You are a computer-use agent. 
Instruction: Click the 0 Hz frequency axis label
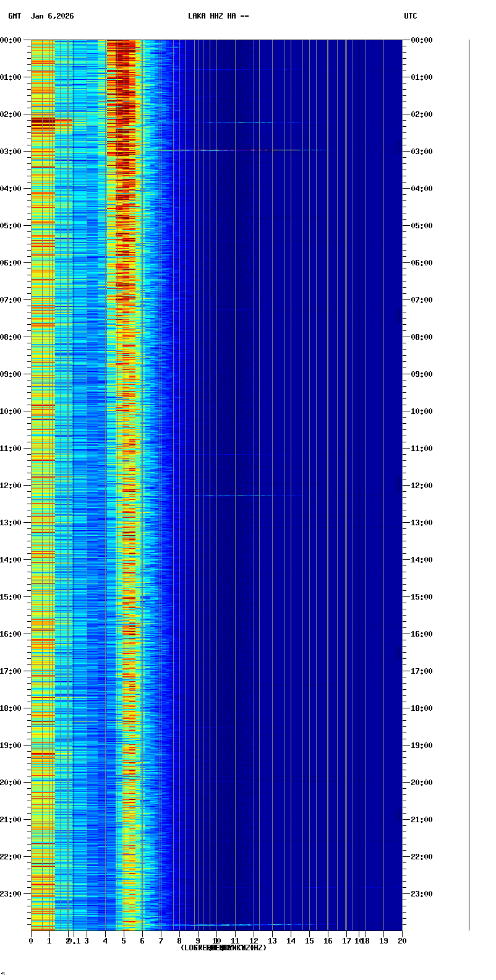click(x=31, y=941)
